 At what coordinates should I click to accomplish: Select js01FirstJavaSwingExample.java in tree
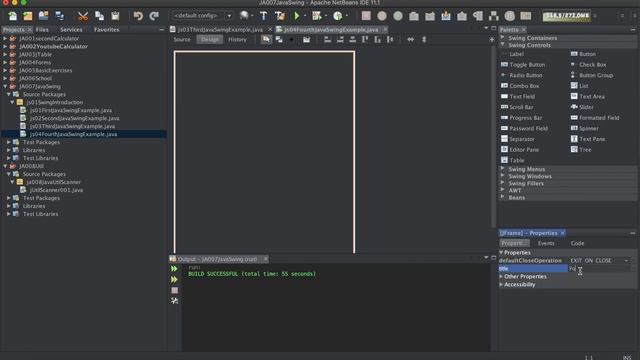[x=71, y=110]
